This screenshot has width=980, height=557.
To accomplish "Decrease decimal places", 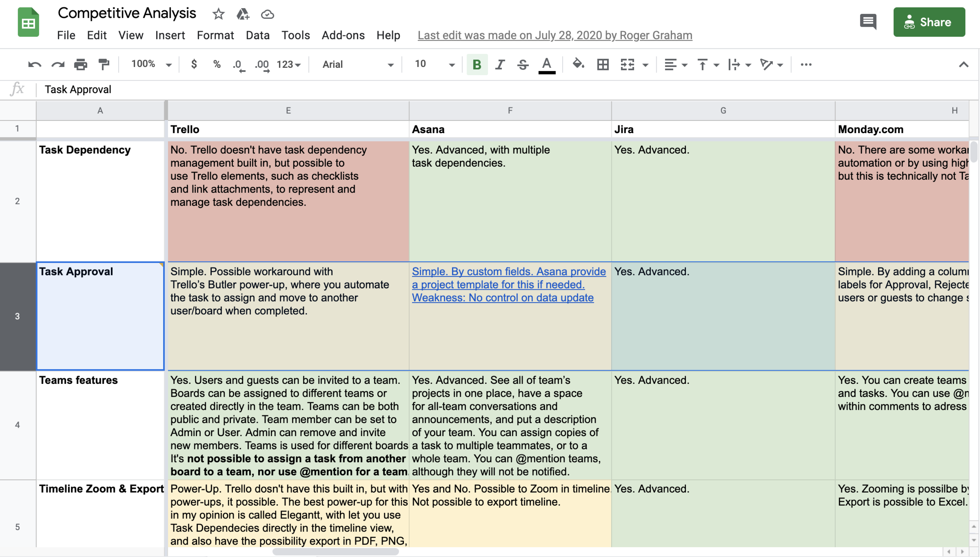I will tap(239, 65).
